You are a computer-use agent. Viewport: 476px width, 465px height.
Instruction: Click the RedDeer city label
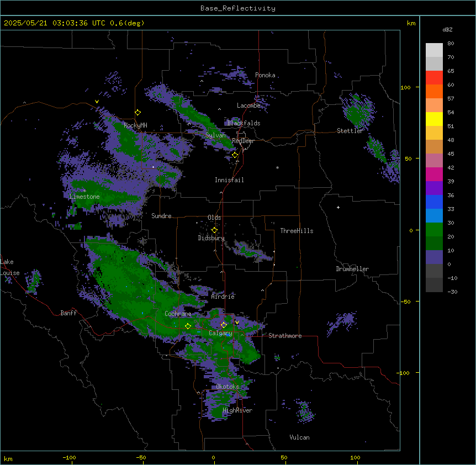[x=243, y=141]
